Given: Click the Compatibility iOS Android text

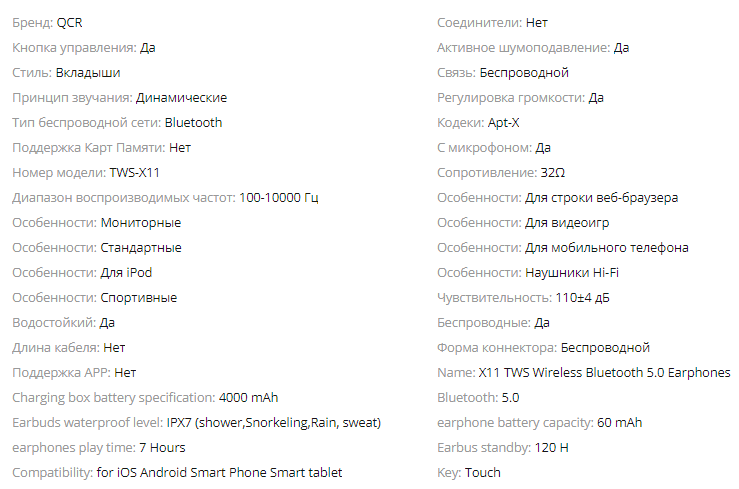Looking at the screenshot, I should (219, 473).
